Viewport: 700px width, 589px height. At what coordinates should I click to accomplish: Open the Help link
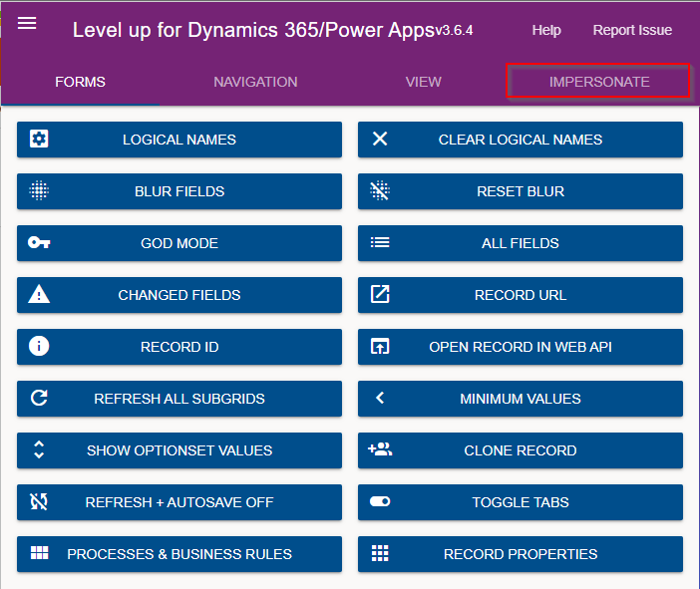(545, 31)
